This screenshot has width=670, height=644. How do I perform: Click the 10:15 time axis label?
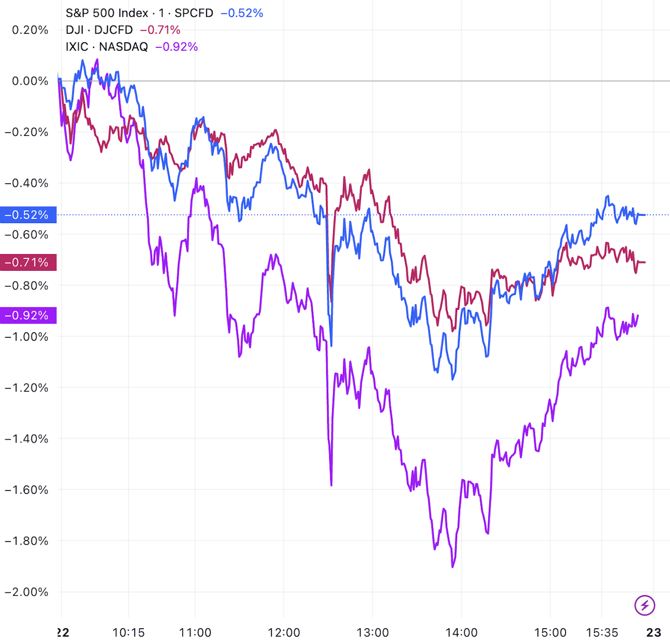coord(129,633)
